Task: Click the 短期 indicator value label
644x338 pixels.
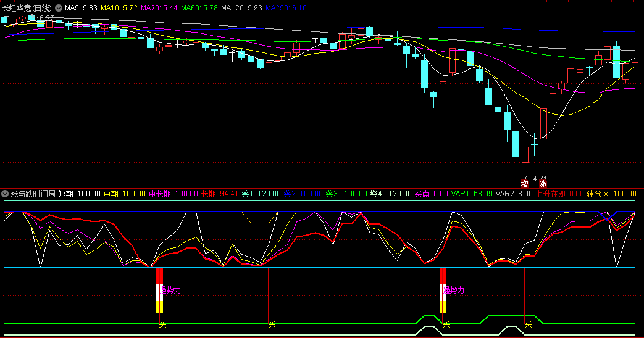Action: click(79, 194)
